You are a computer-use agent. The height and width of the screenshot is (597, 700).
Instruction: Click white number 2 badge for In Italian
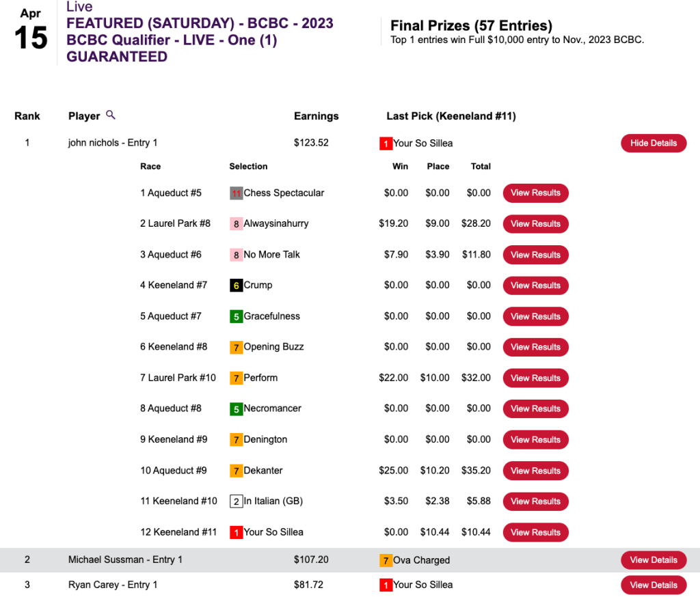click(237, 501)
